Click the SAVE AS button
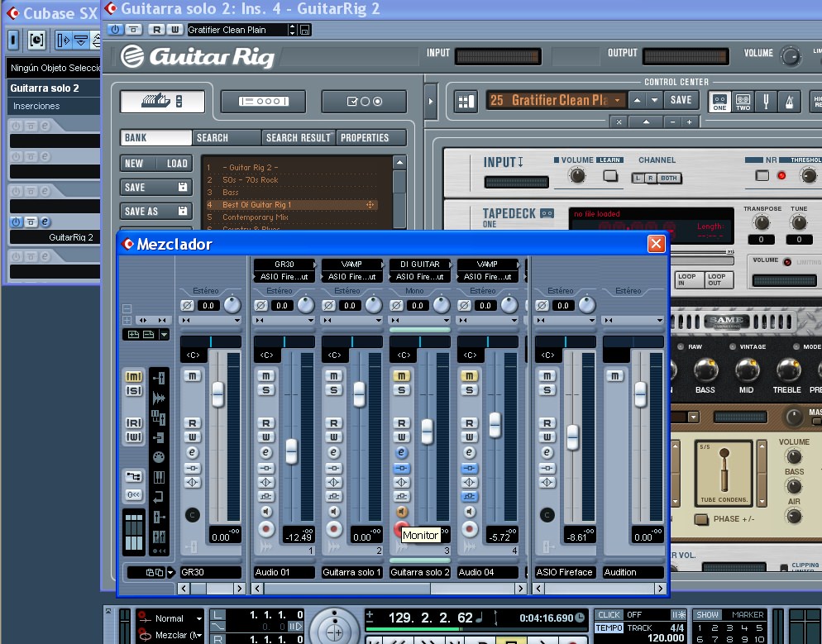Image resolution: width=822 pixels, height=644 pixels. (155, 212)
